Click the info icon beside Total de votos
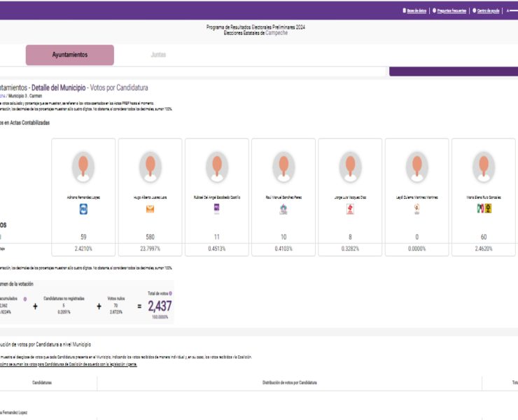Screen dimensions: 518x420 [x=170, y=293]
